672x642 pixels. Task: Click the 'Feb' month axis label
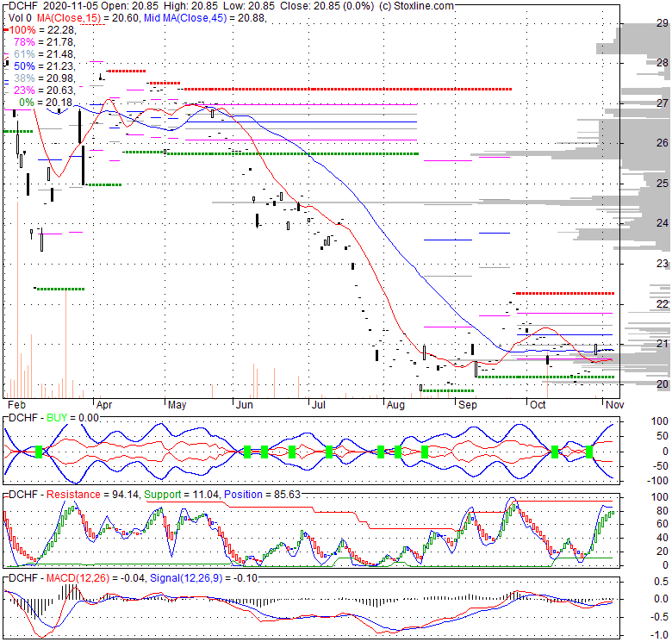click(x=16, y=405)
